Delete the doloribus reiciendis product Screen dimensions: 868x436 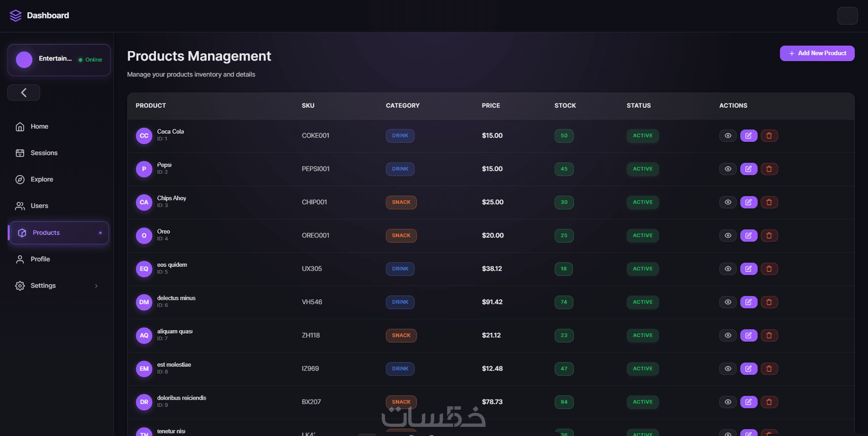pos(769,402)
